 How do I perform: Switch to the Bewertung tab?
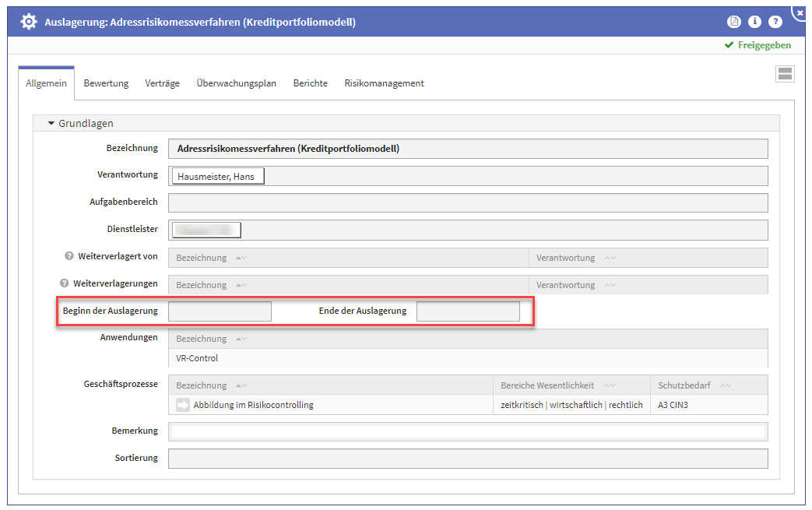[x=106, y=83]
